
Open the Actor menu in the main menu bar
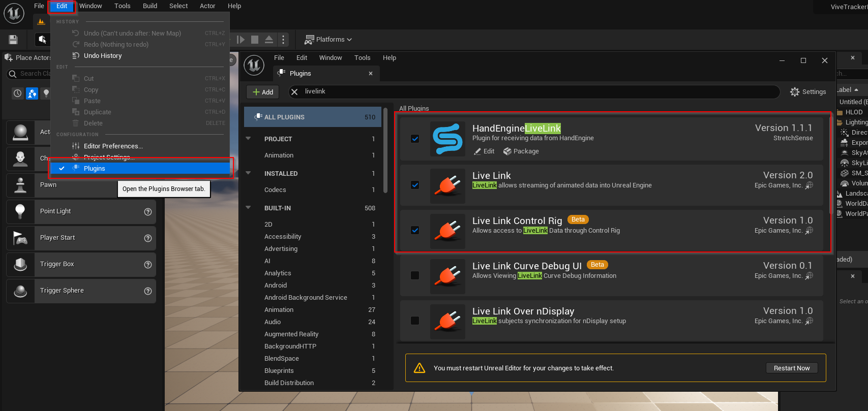207,6
